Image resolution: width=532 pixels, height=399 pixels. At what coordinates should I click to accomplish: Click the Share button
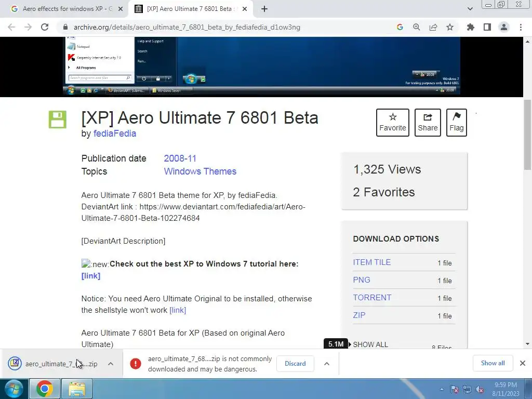point(428,123)
